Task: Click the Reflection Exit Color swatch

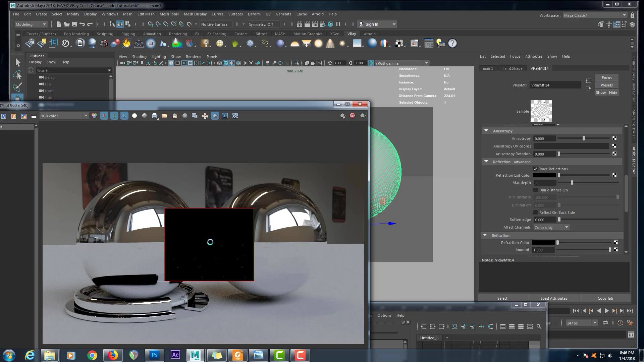Action: pos(544,175)
